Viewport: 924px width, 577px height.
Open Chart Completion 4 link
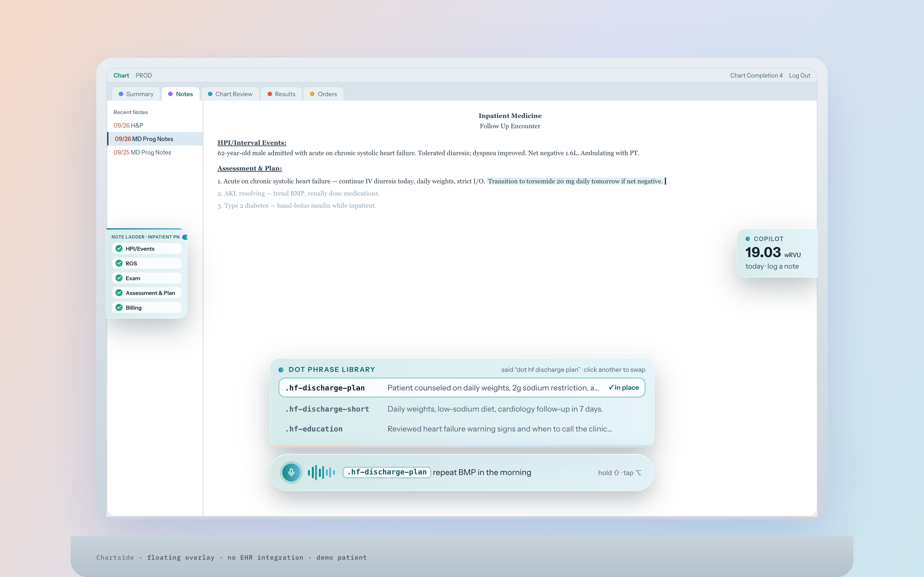[x=756, y=76]
